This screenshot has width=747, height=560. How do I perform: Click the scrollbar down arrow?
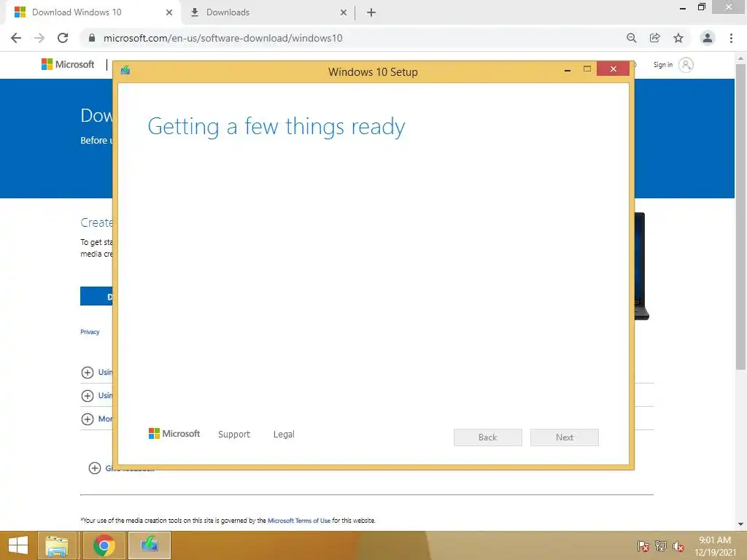(740, 524)
